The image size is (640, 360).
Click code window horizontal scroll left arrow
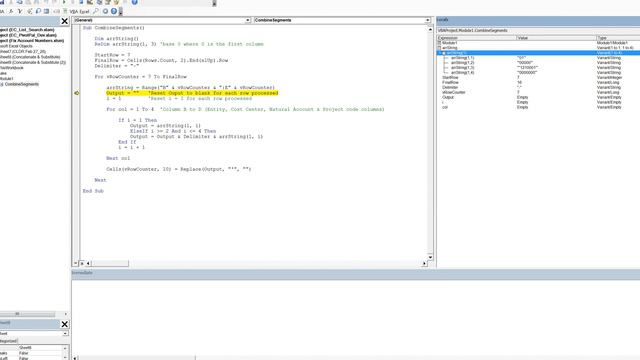tap(88, 264)
